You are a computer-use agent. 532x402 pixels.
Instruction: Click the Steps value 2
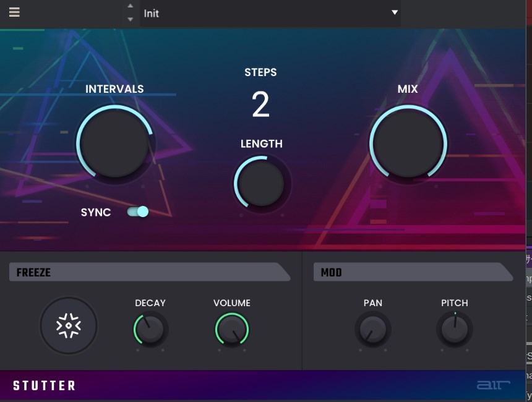pyautogui.click(x=260, y=105)
